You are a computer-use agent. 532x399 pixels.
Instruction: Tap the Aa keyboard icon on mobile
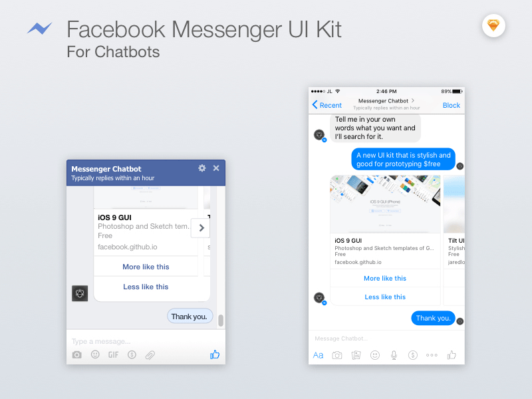click(318, 355)
